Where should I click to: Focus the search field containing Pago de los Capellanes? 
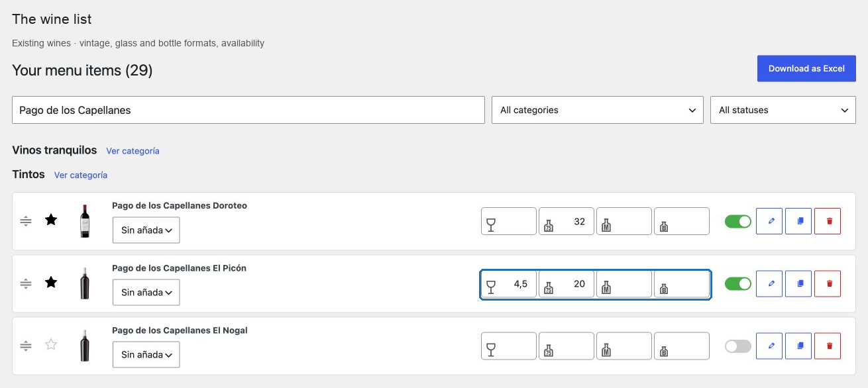(x=248, y=110)
